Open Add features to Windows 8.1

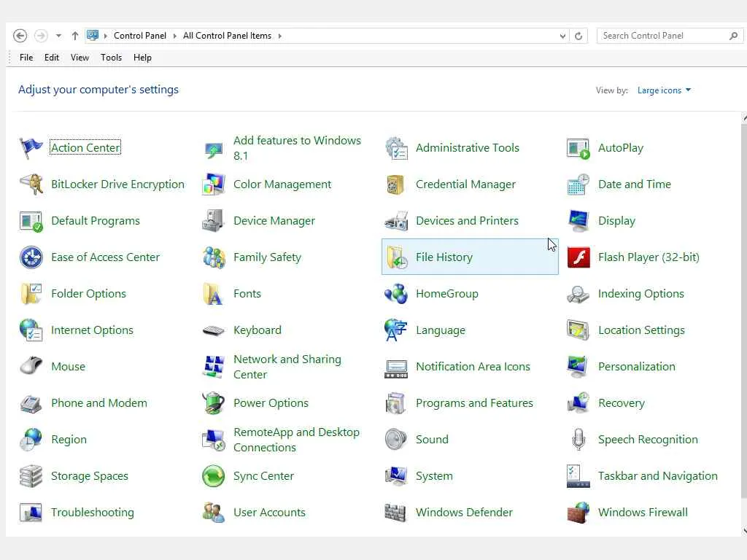point(297,148)
